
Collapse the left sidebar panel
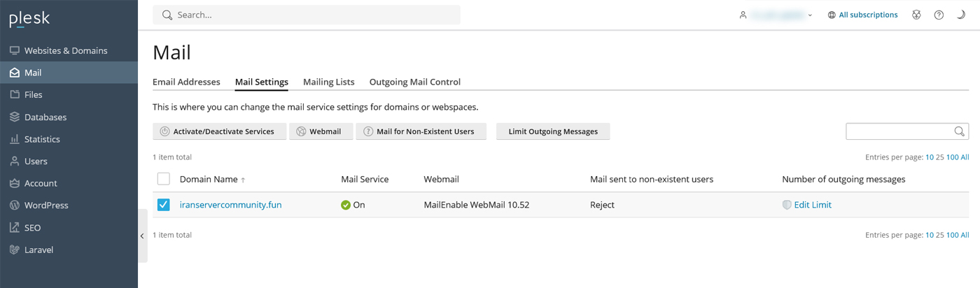point(142,236)
